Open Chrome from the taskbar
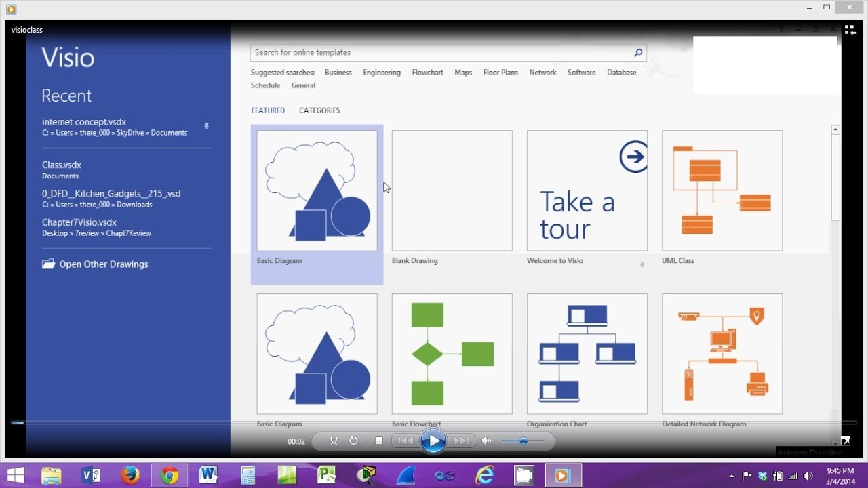The height and width of the screenshot is (488, 868). pyautogui.click(x=170, y=475)
